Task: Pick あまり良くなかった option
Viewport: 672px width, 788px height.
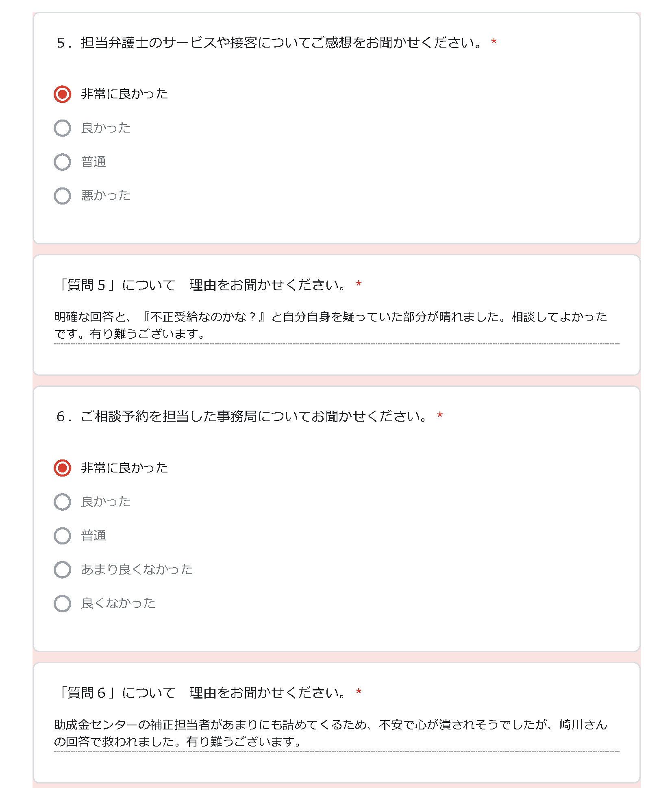Action: pyautogui.click(x=62, y=570)
